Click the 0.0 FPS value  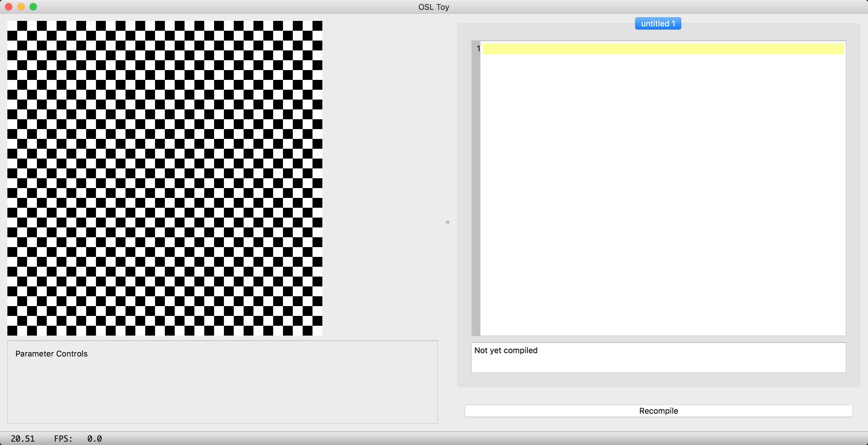point(94,438)
